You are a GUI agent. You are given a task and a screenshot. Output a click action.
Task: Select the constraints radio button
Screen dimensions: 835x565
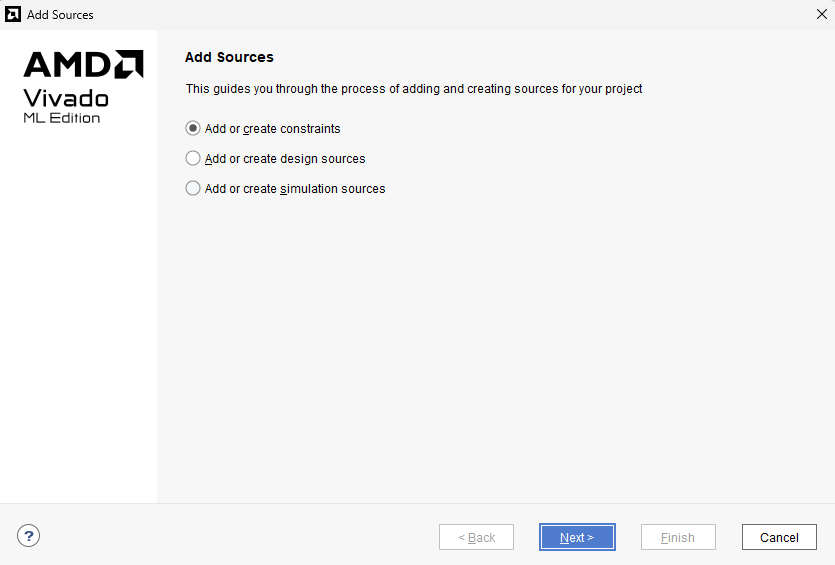click(193, 129)
